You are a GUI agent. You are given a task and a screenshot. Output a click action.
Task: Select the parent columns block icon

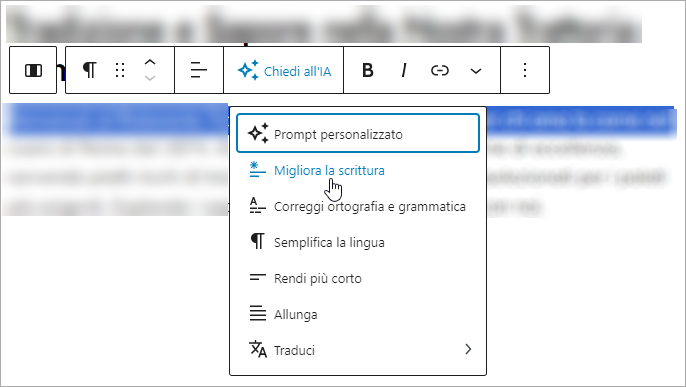pyautogui.click(x=33, y=70)
